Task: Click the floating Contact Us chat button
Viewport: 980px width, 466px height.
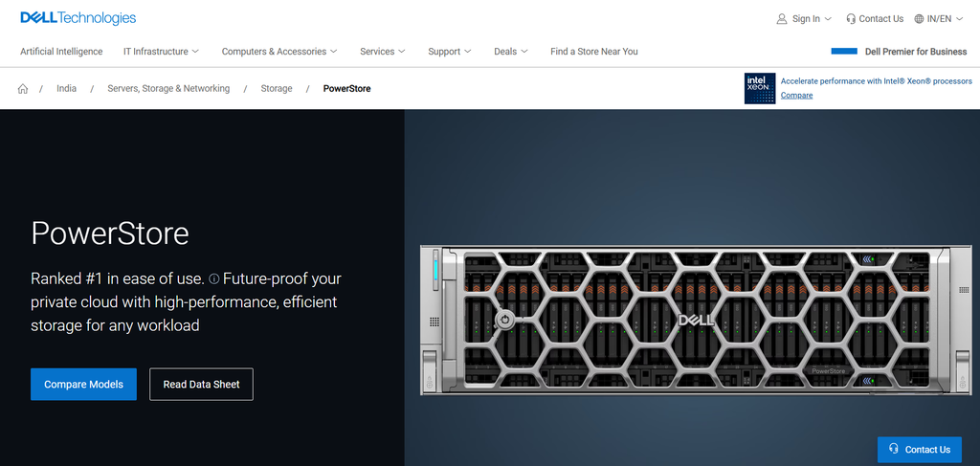Action: tap(920, 449)
